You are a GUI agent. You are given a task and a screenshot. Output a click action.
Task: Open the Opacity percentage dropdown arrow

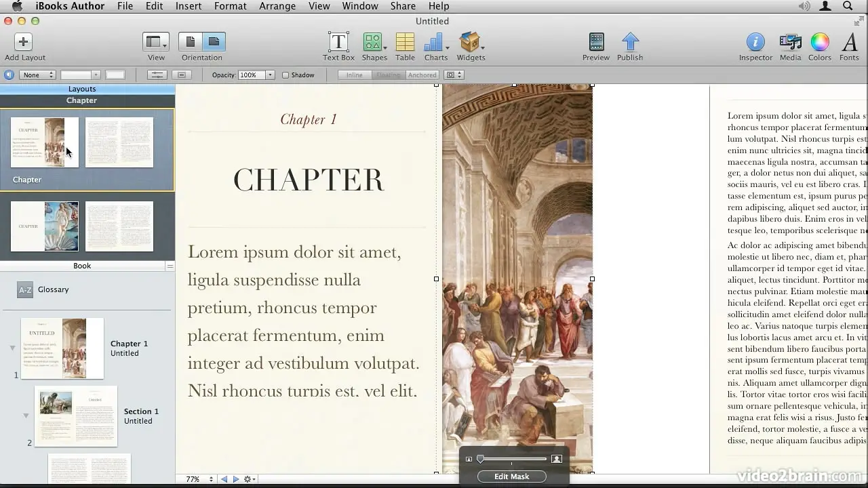point(270,75)
